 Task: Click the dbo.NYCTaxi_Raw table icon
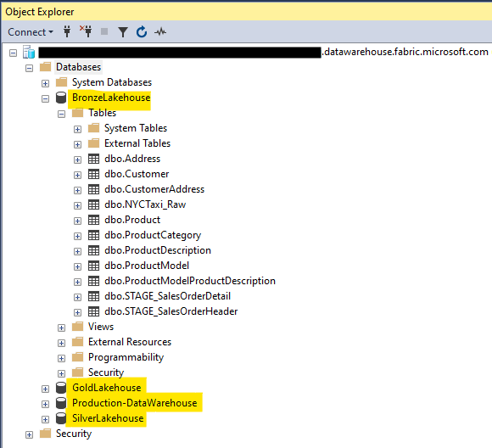(93, 204)
